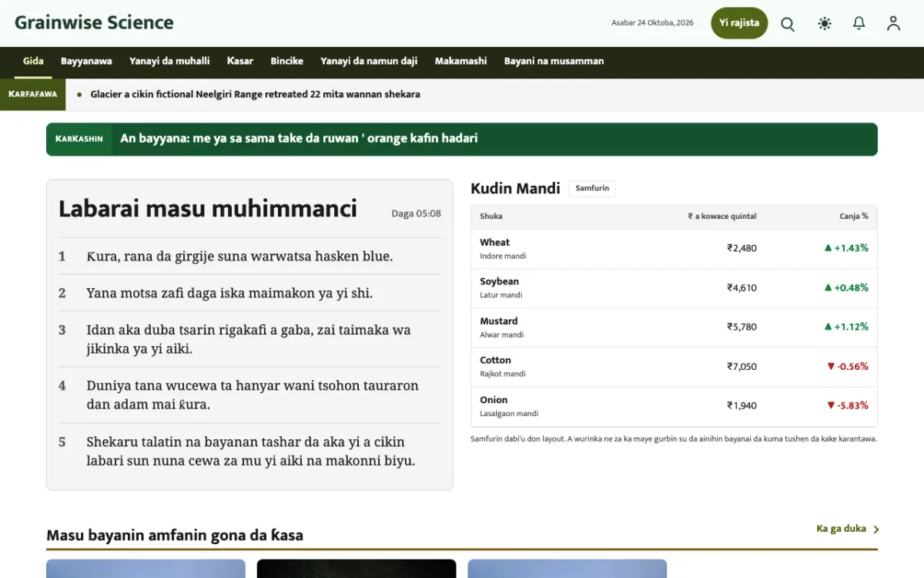924x578 pixels.
Task: Open headline five Shekaru talatin na bayanan
Action: 249,451
